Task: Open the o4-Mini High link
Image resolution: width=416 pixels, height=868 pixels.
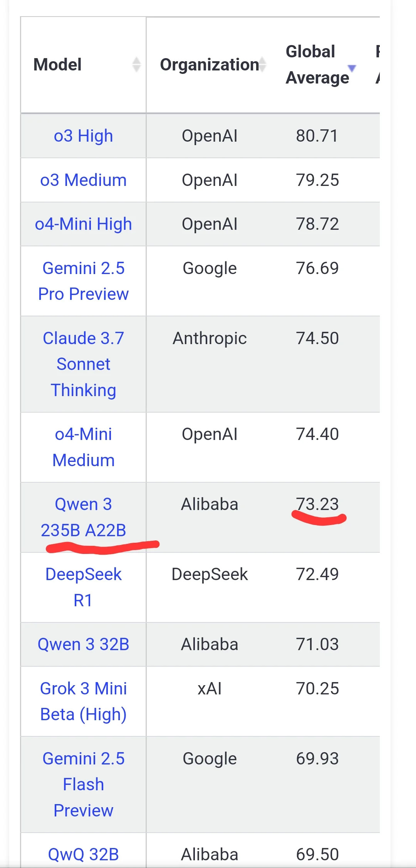Action: tap(83, 224)
